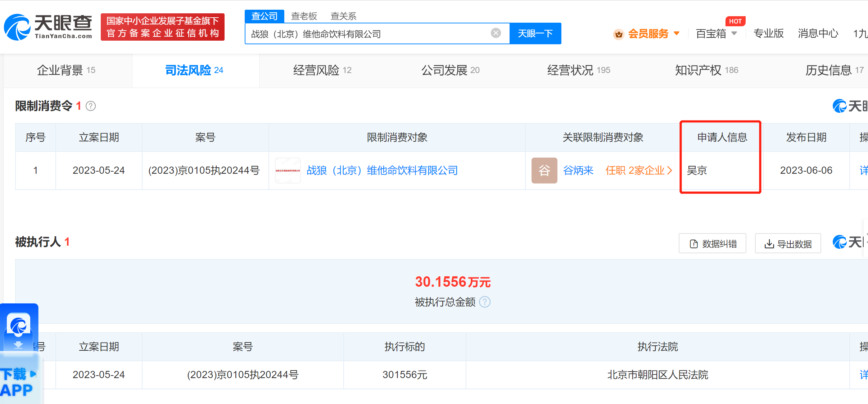Clear the search box text
The image size is (868, 404).
496,33
